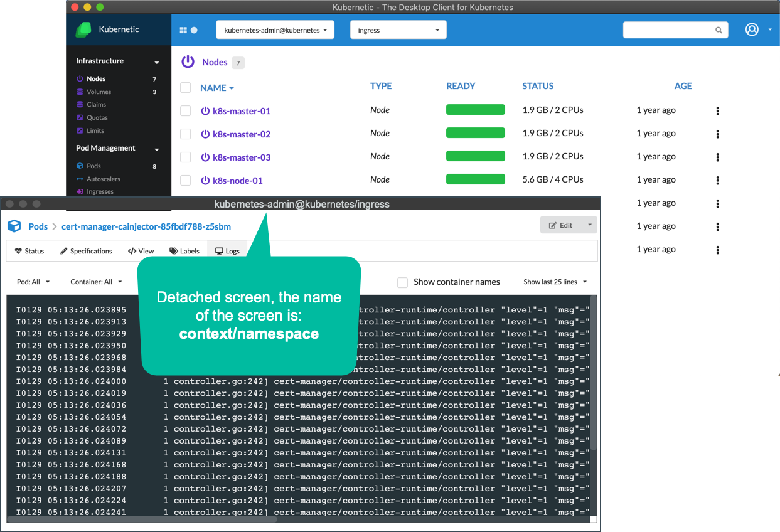Viewport: 780px width, 532px height.
Task: Toggle the circle switch beside the grid icon
Action: coord(194,30)
